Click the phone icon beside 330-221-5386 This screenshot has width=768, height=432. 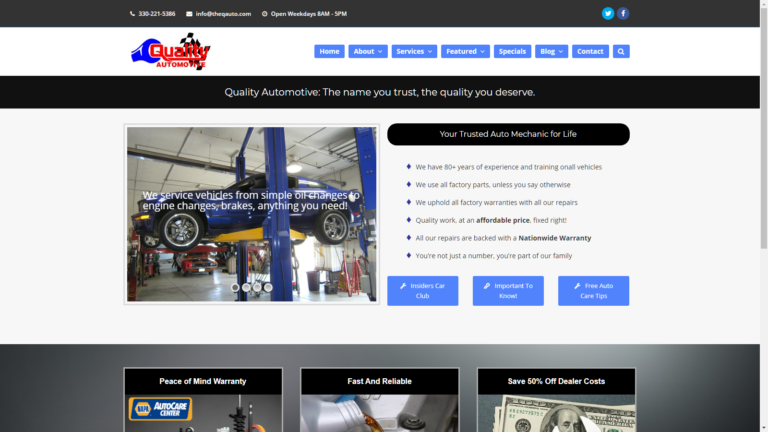click(132, 14)
